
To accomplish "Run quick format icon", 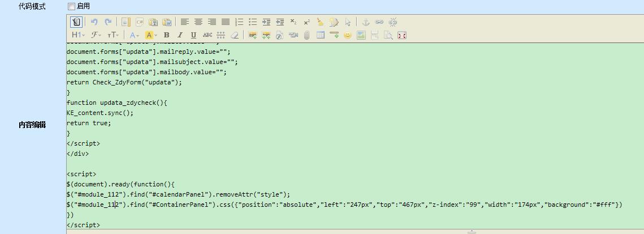I will point(334,22).
